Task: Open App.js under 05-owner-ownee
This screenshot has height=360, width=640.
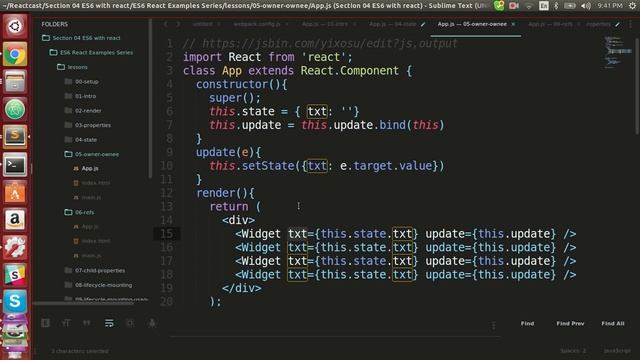Action: pos(90,169)
